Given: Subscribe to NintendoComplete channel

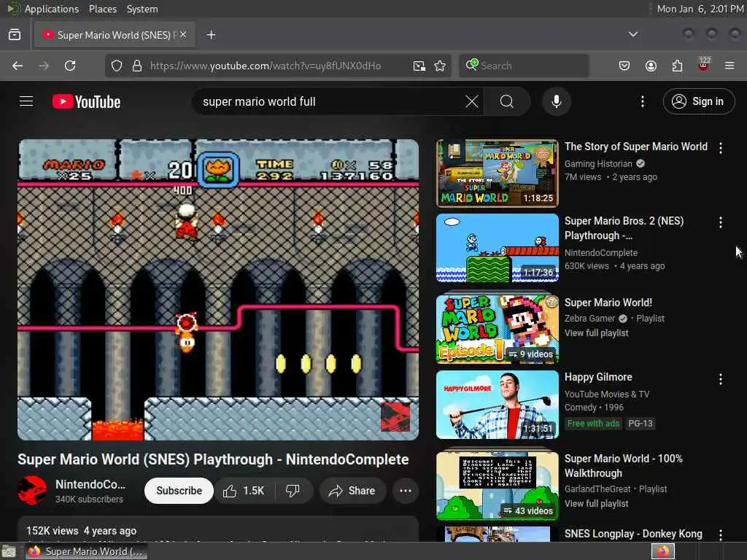Looking at the screenshot, I should (179, 491).
